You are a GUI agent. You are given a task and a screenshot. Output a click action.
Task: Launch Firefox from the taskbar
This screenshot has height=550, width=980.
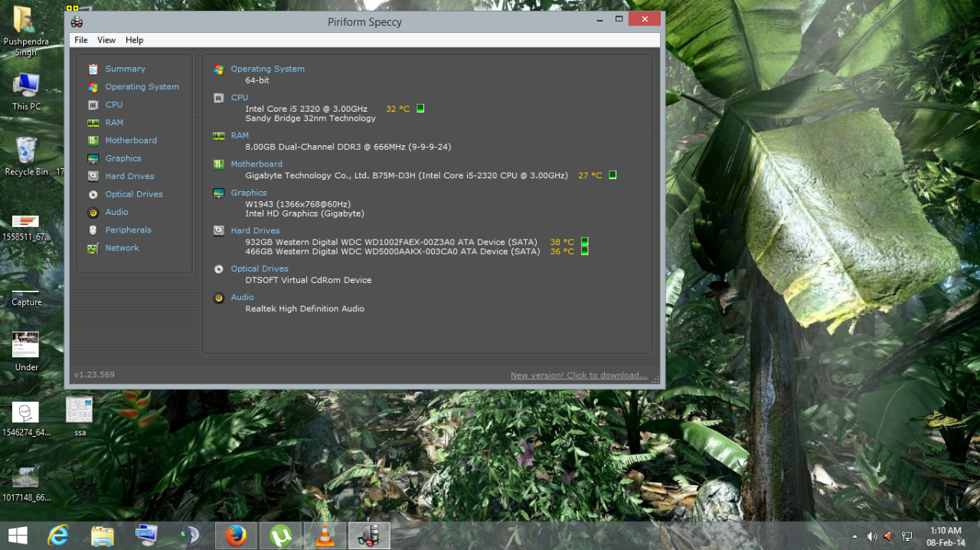[236, 535]
